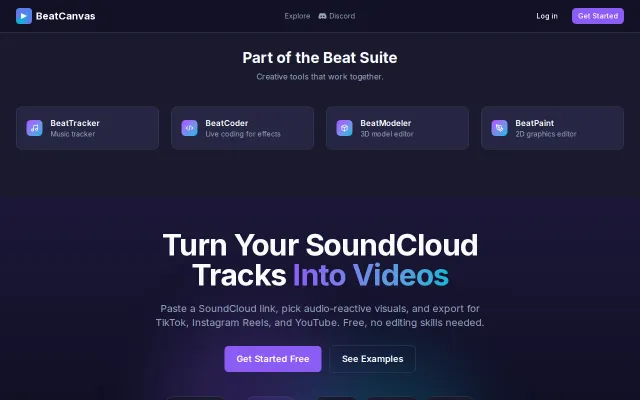
Task: Click the Get Started header button
Action: tap(598, 16)
